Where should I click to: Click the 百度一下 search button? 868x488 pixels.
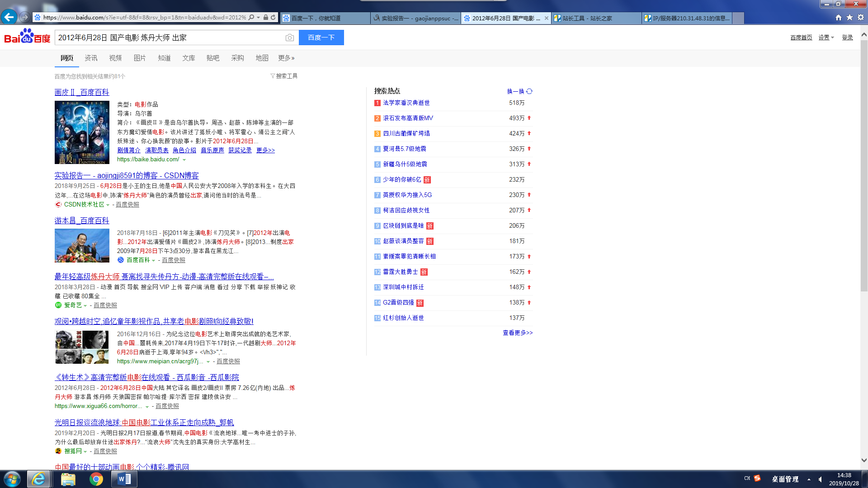point(321,38)
